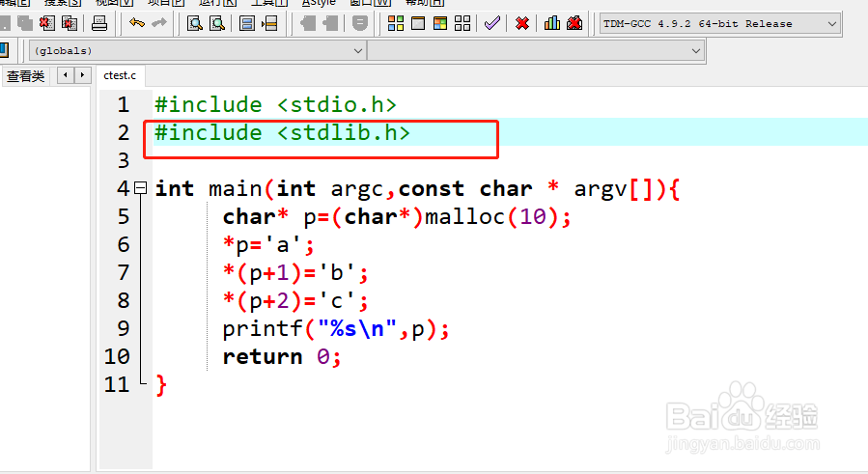Click the Close file icon with red X
868x474 pixels.
[47, 23]
